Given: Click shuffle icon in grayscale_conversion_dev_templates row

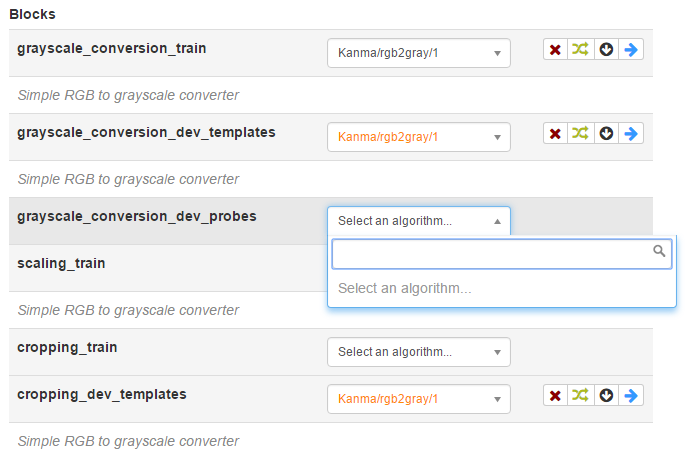Looking at the screenshot, I should (580, 133).
